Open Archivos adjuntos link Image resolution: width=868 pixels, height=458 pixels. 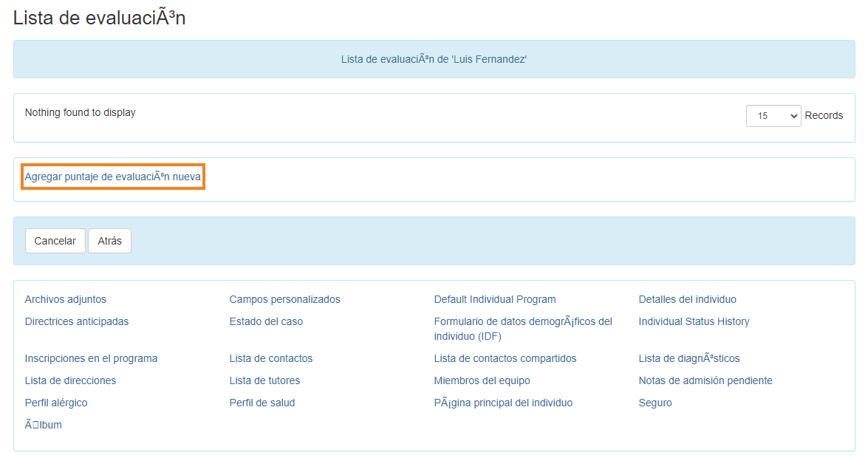tap(65, 299)
